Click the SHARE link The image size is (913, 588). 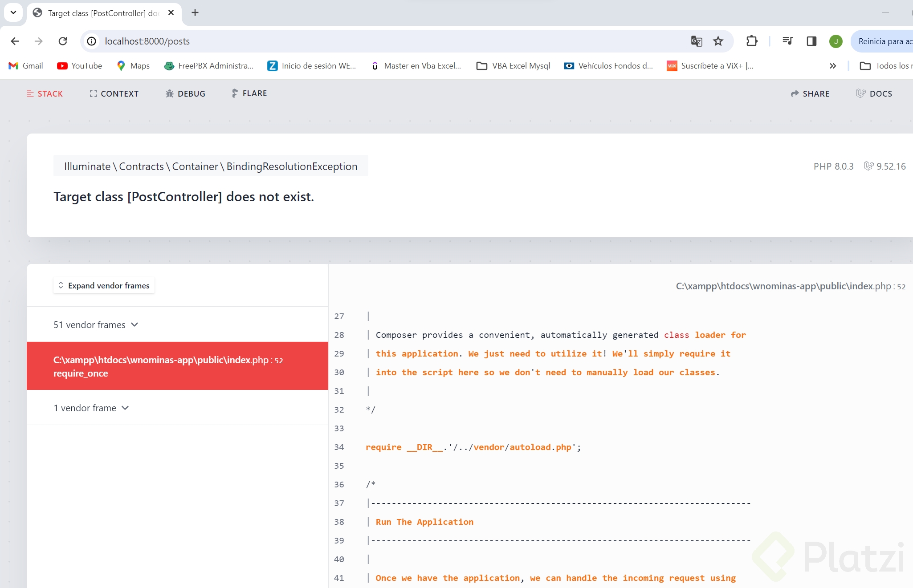810,93
